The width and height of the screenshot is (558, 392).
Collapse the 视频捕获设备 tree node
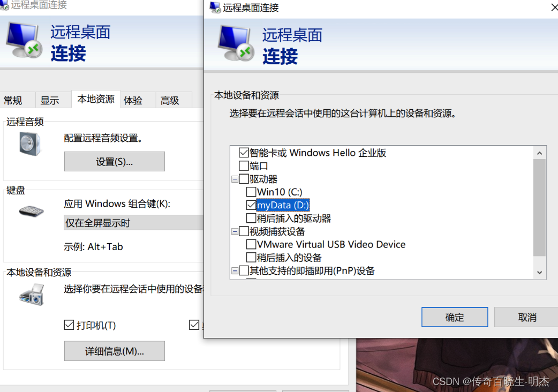point(235,231)
